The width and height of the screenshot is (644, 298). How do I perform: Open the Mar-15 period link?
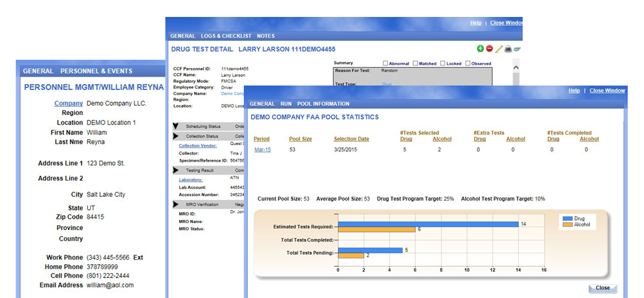coord(262,150)
